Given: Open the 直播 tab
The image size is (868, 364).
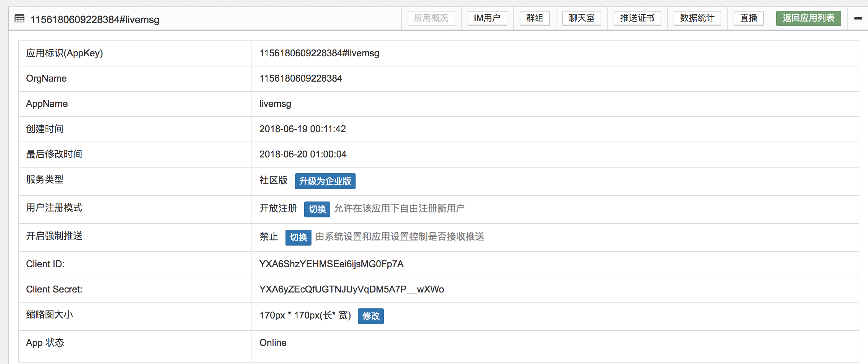Looking at the screenshot, I should point(748,18).
